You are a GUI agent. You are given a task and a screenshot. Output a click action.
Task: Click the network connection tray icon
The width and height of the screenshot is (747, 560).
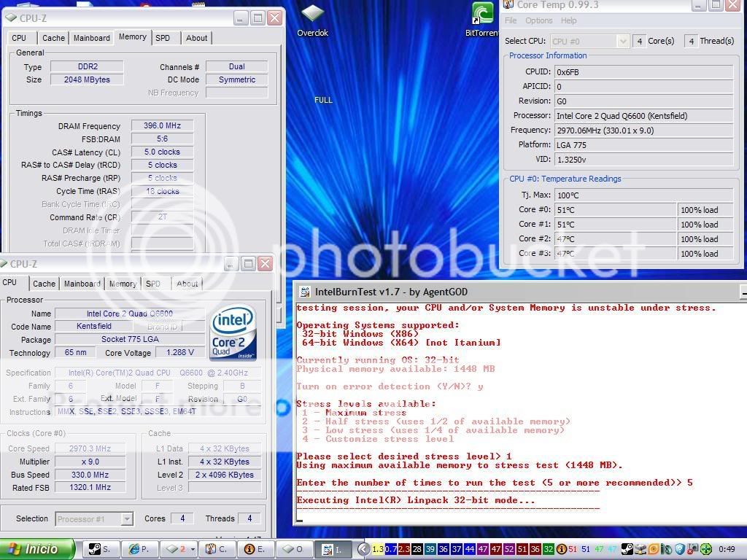point(640,549)
